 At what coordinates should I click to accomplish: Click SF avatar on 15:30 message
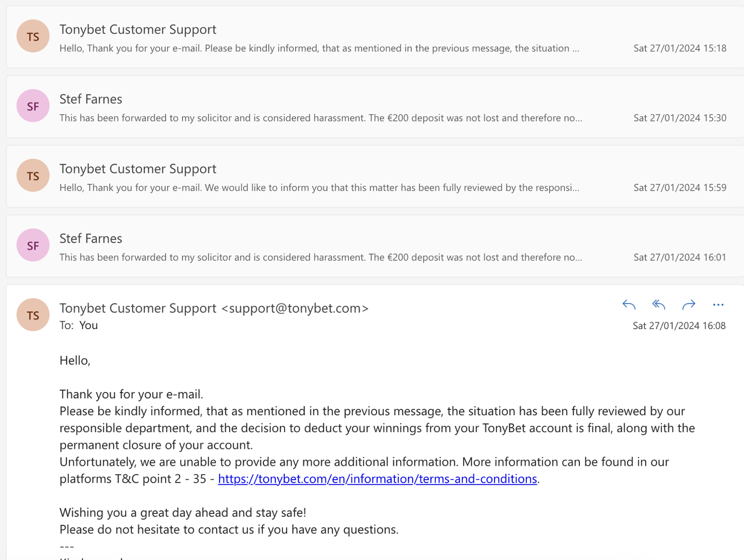pos(33,106)
